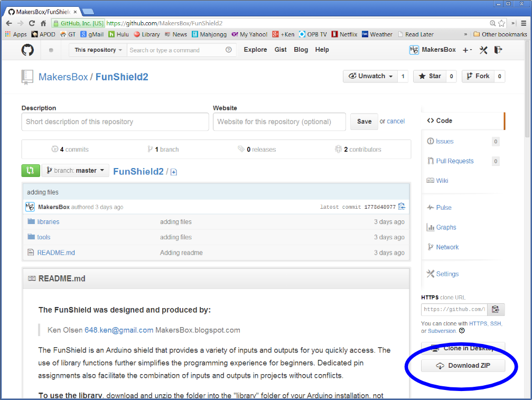Copy the latest commit 1778d48977 with clipboard icon
Viewport: 532px width, 400px height.
pyautogui.click(x=401, y=207)
